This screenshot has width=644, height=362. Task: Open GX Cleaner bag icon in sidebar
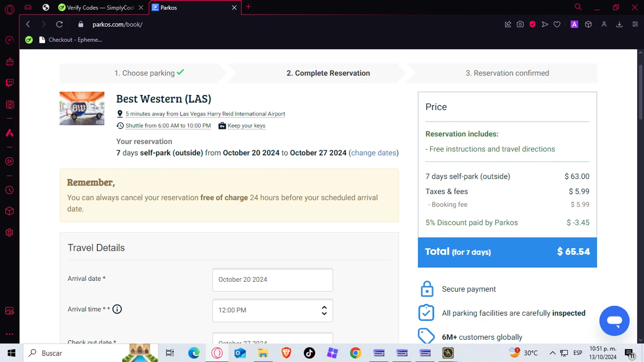tap(9, 62)
